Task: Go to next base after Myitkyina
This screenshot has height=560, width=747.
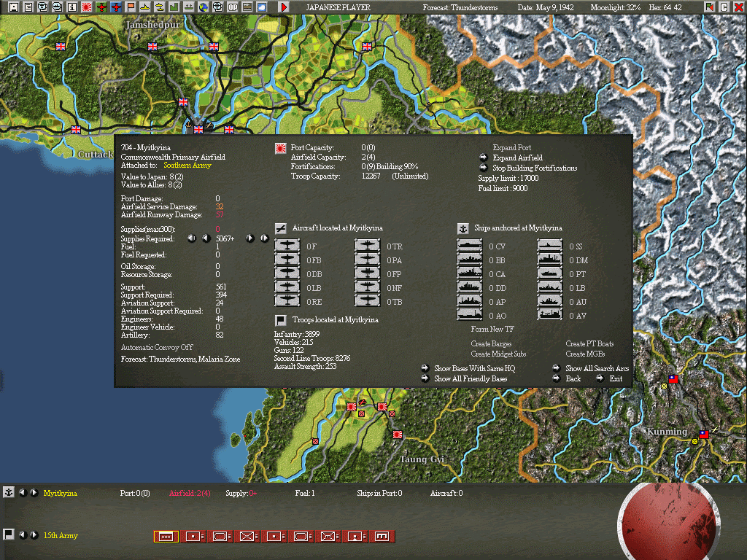Action: (34, 492)
